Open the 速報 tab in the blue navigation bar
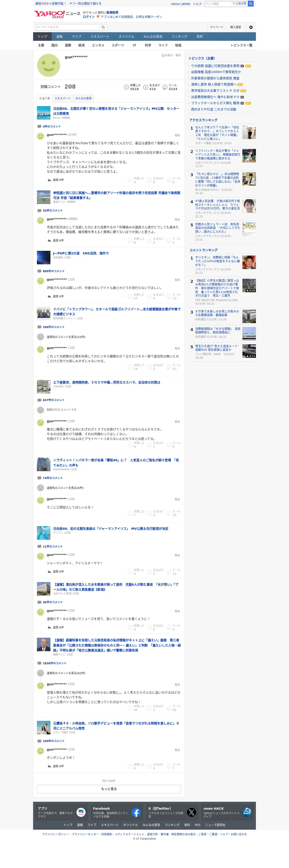This screenshot has width=289, height=868. pos(59,36)
